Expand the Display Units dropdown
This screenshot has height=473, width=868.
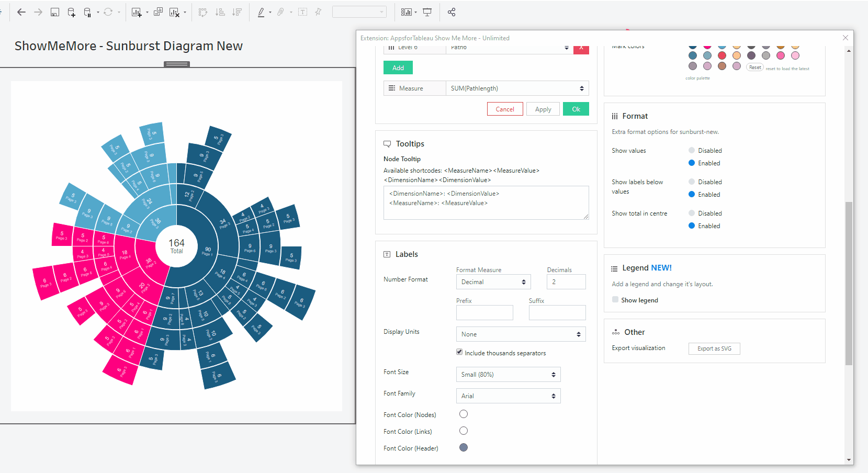520,334
